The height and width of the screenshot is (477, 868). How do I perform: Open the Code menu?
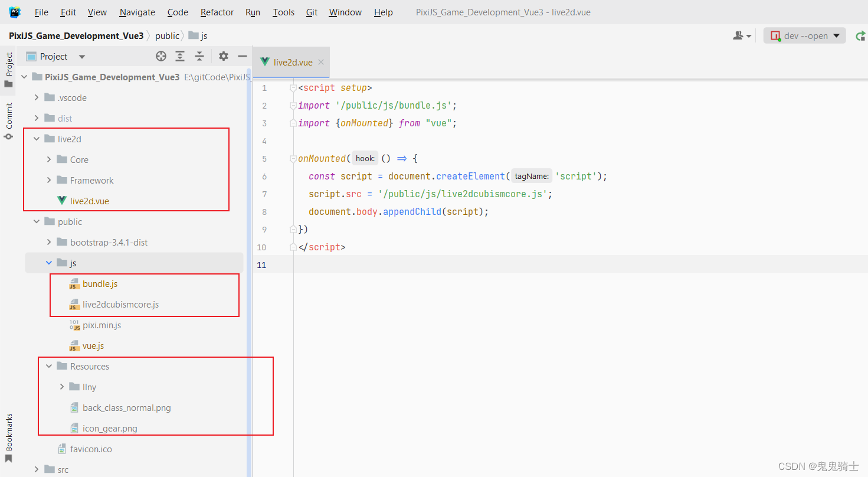coord(178,12)
